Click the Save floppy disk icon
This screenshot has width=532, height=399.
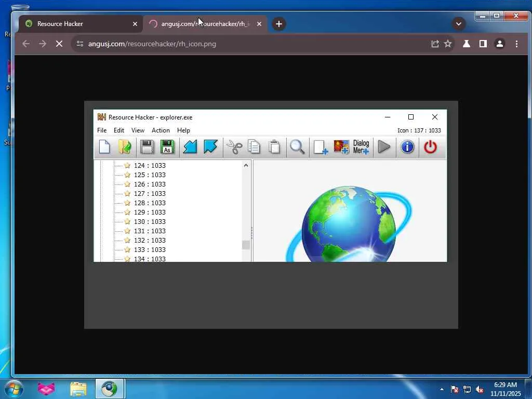coord(147,147)
